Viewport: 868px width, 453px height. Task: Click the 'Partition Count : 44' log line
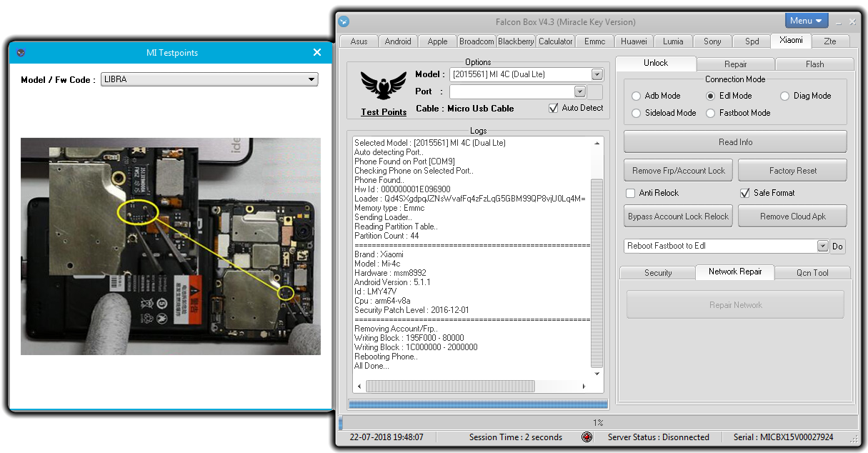click(386, 236)
